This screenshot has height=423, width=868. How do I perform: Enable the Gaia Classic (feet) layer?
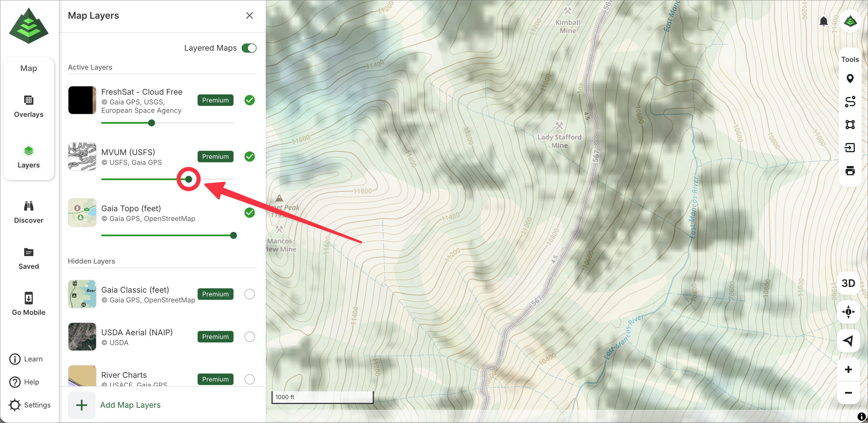pyautogui.click(x=249, y=294)
